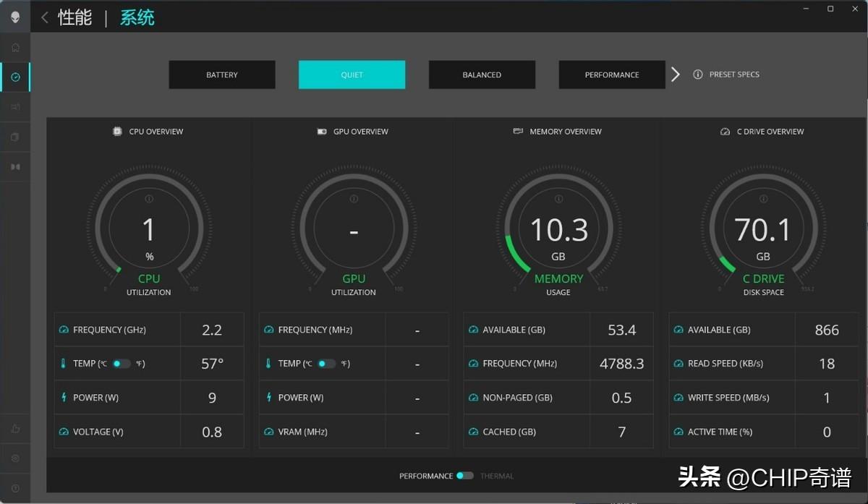The height and width of the screenshot is (504, 868).
Task: Go back using the left chevron arrow
Action: pyautogui.click(x=45, y=17)
